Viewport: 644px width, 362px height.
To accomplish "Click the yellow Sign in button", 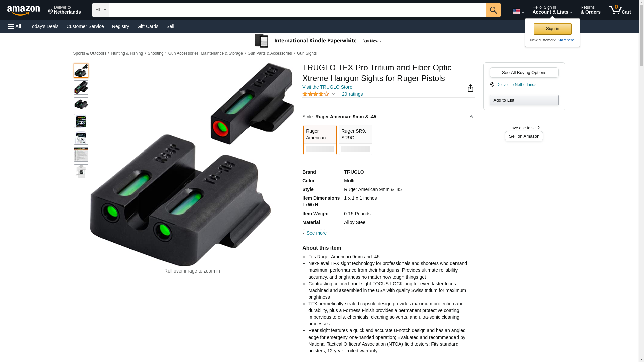I will [x=552, y=29].
